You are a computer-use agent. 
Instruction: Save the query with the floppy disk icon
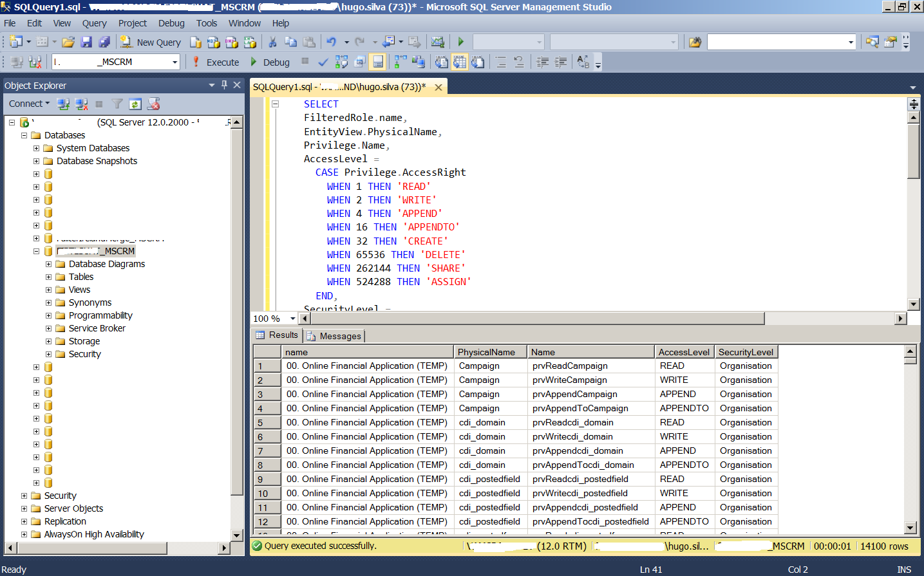click(86, 42)
